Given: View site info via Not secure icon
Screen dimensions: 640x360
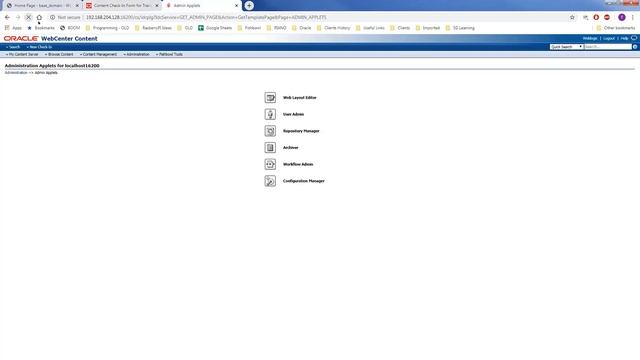Looking at the screenshot, I should click(x=52, y=17).
